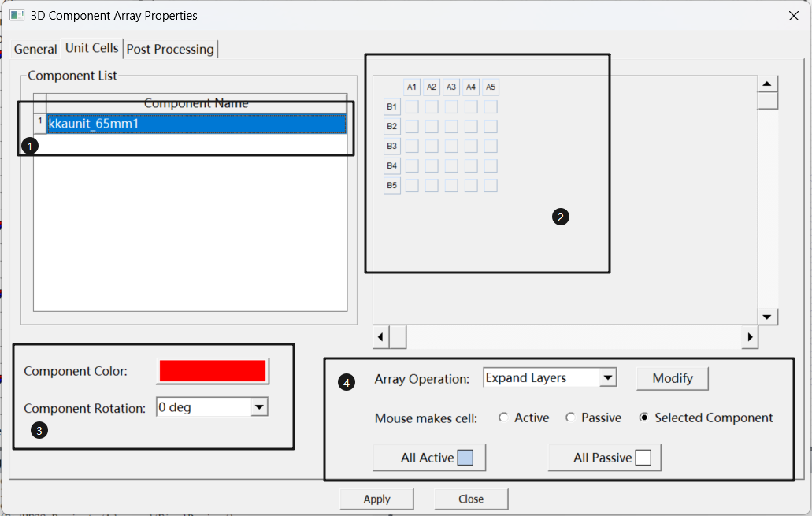Click column header A1 in array grid
The width and height of the screenshot is (812, 516).
pyautogui.click(x=412, y=87)
